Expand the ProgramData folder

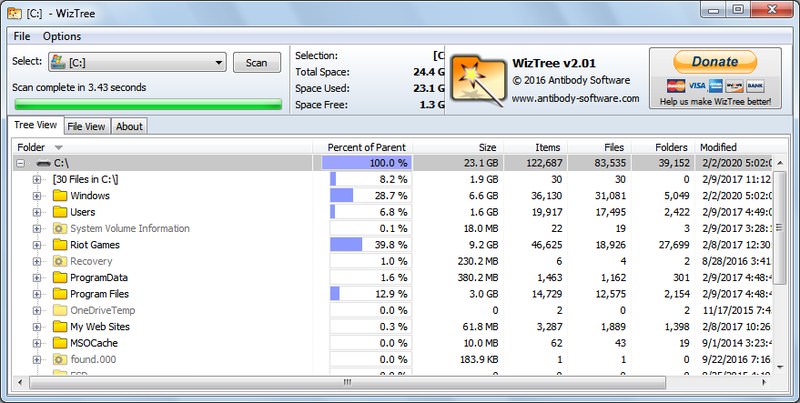pyautogui.click(x=36, y=278)
